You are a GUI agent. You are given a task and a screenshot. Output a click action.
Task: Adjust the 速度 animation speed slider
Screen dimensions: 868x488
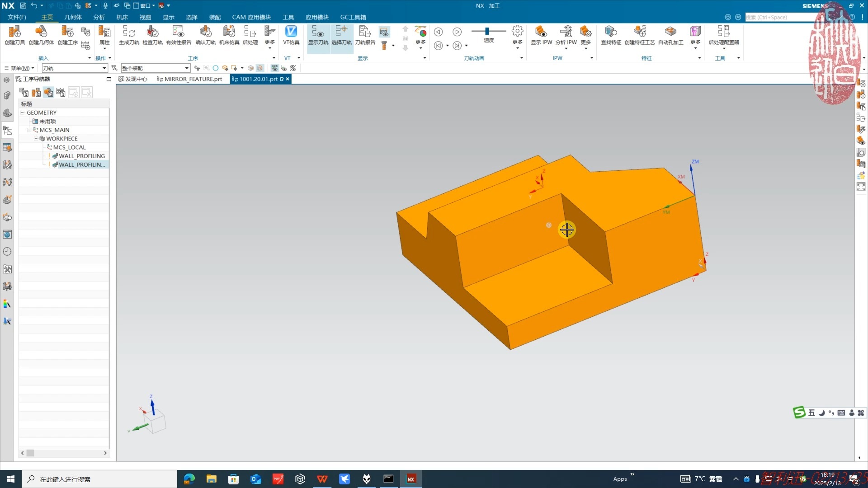(487, 31)
